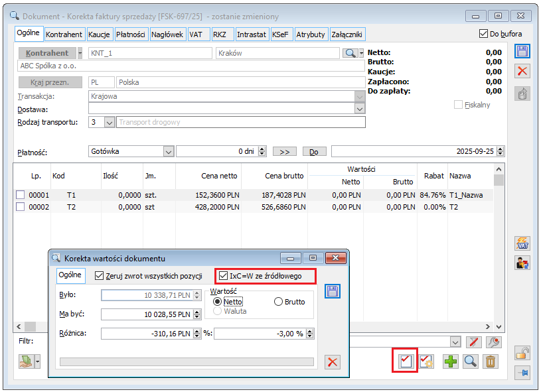541x392 pixels.
Task: Click the 'Do' button beside payment days
Action: coord(313,152)
